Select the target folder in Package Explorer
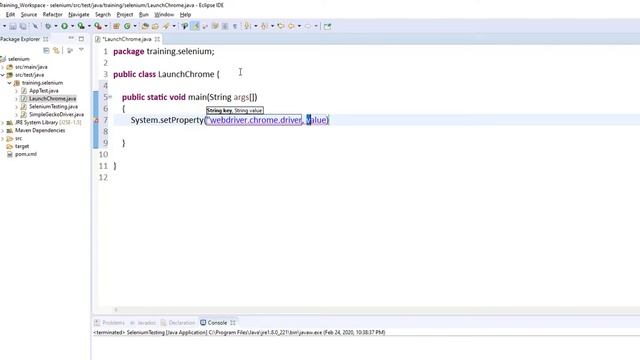Screen dimensions: 640x360 point(22,146)
